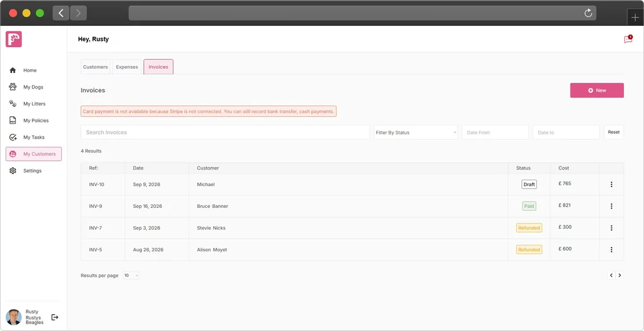The image size is (644, 331).
Task: Click the Ref: column header
Action: [x=94, y=168]
